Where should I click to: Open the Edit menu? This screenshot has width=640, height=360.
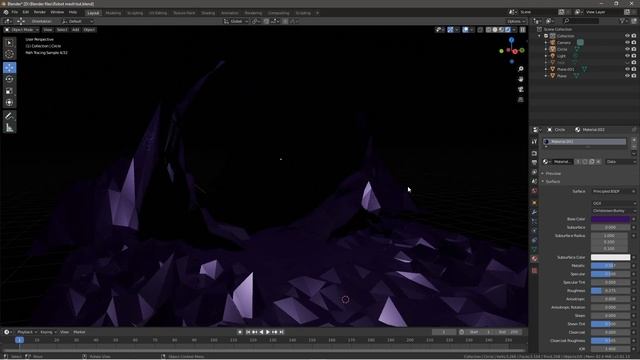[x=26, y=12]
